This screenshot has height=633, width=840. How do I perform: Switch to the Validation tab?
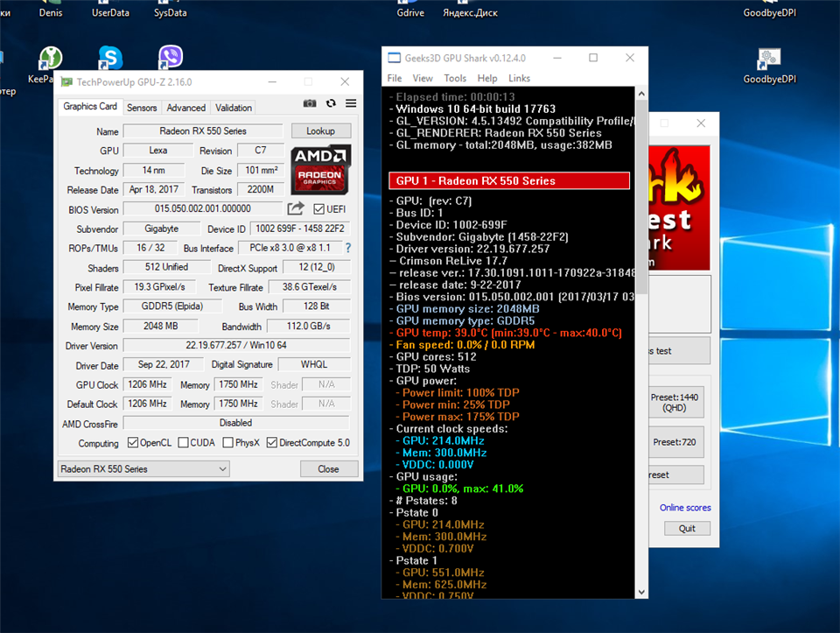[234, 108]
